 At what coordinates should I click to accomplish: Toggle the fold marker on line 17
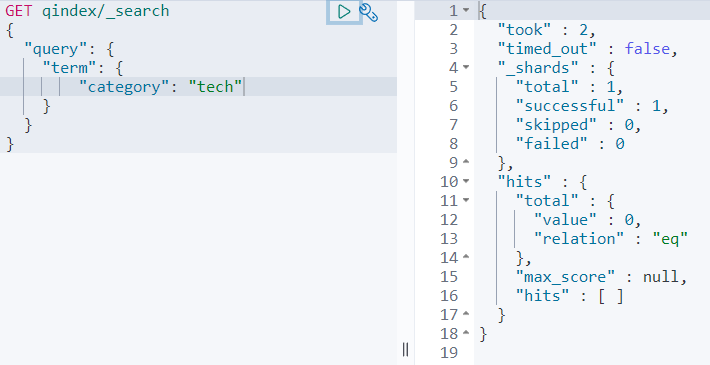[x=466, y=314]
